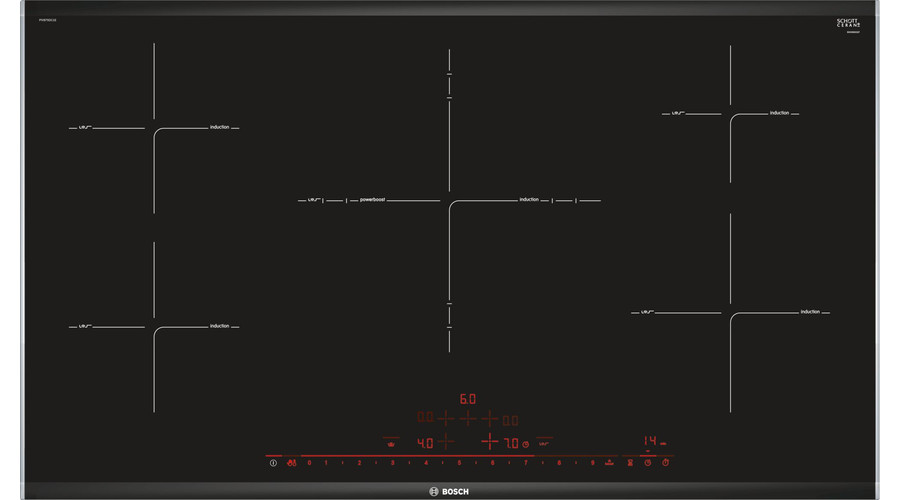Select zone cross next to 4.0 display

pos(446,442)
